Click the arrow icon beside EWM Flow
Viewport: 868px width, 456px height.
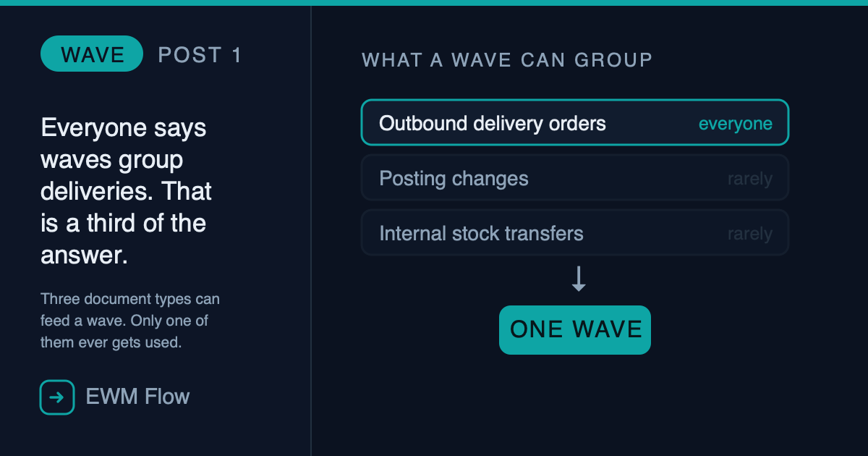[x=57, y=397]
